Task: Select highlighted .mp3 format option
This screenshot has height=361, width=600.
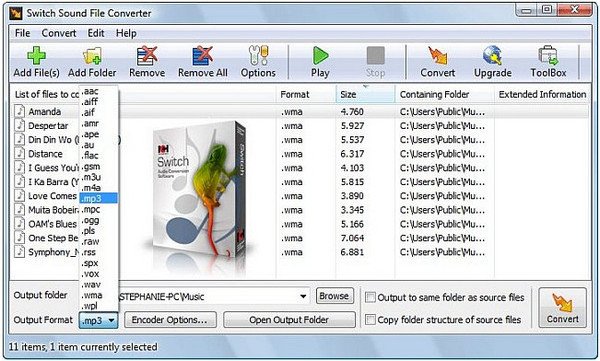Action: point(99,198)
